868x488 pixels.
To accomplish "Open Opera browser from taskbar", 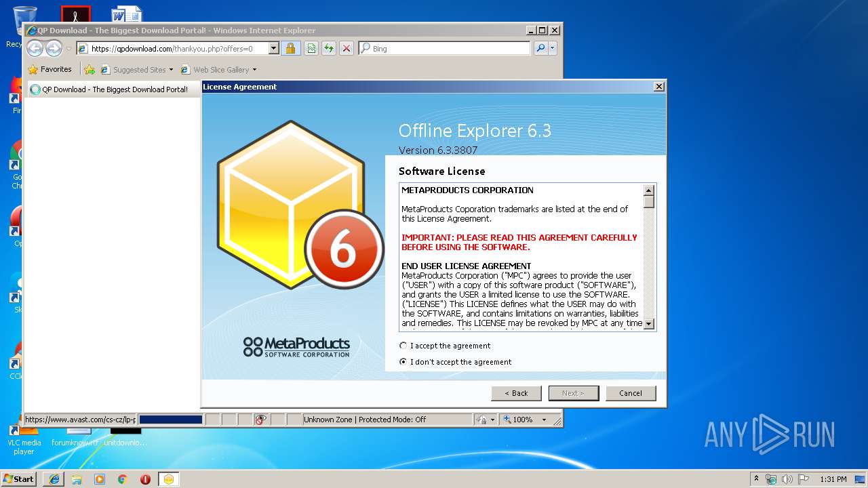I will (145, 479).
